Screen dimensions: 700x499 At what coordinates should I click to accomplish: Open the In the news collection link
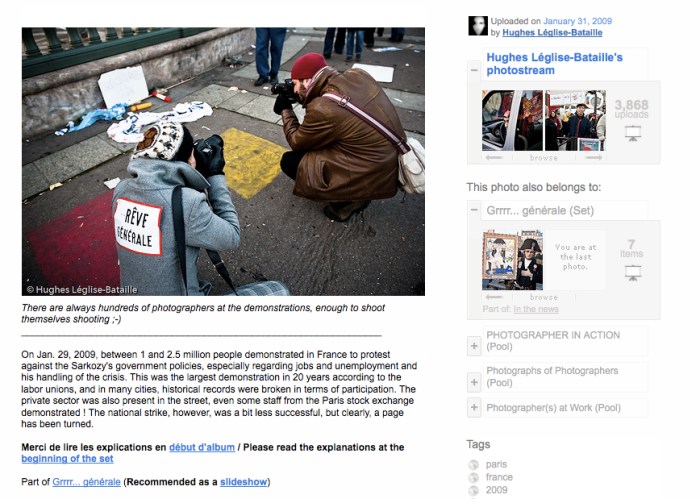click(x=536, y=309)
